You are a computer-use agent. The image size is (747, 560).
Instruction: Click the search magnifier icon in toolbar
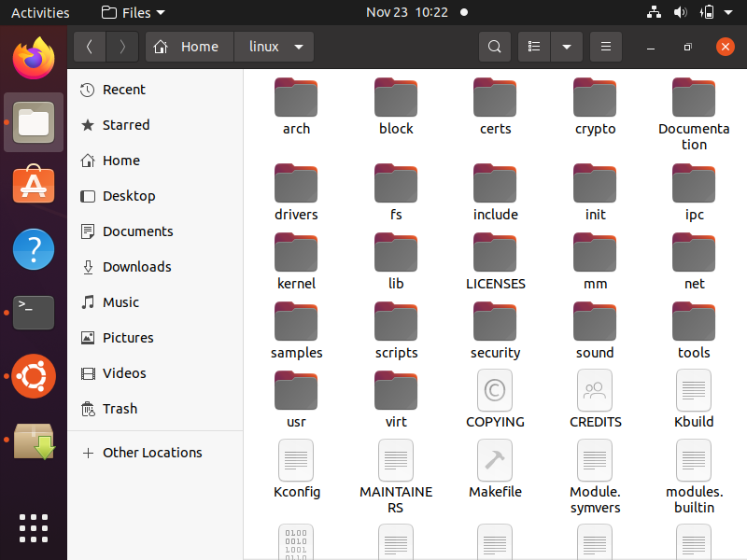tap(495, 47)
